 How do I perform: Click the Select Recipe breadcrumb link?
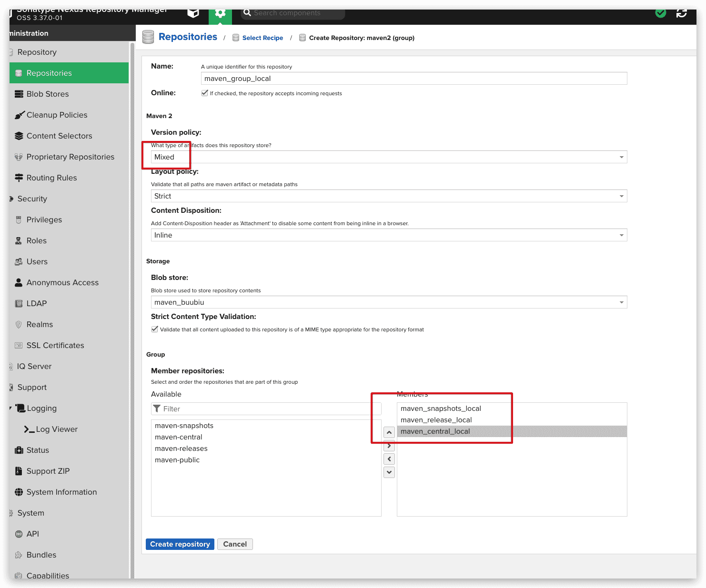262,38
